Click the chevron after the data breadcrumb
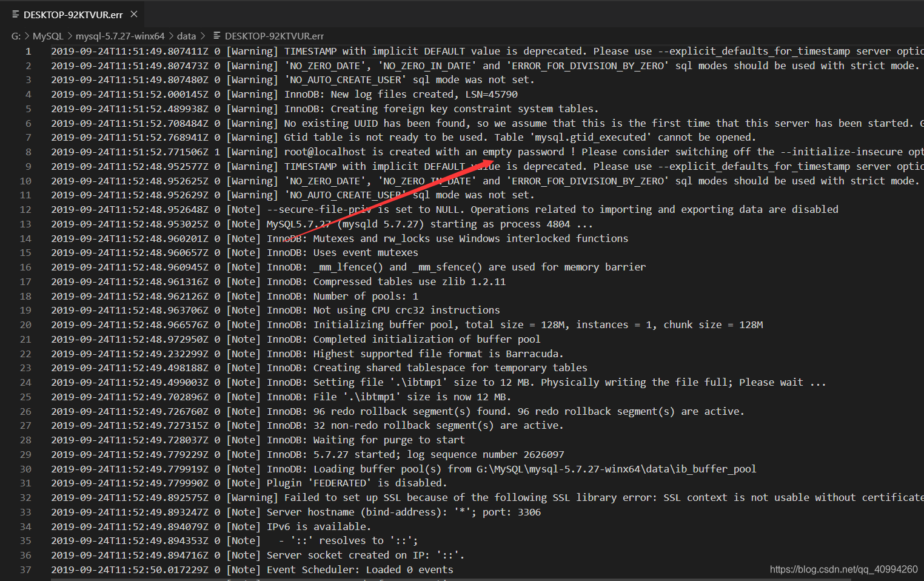924x581 pixels. tap(203, 36)
